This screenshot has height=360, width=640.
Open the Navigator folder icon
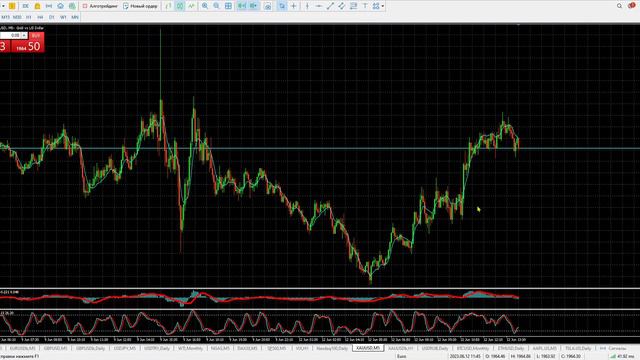point(37,6)
